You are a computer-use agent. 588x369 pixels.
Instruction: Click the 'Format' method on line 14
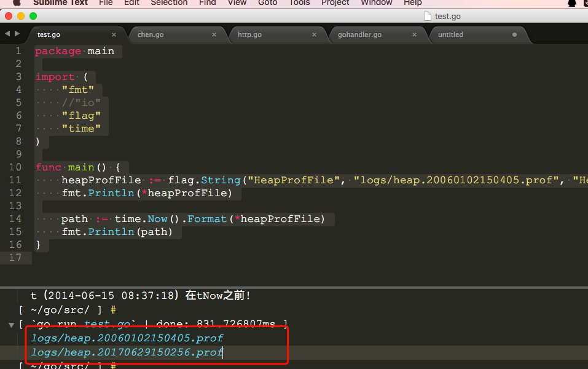[208, 219]
